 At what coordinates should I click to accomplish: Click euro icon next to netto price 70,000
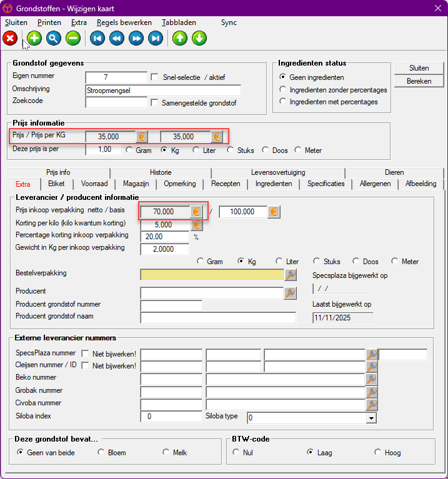pyautogui.click(x=196, y=211)
